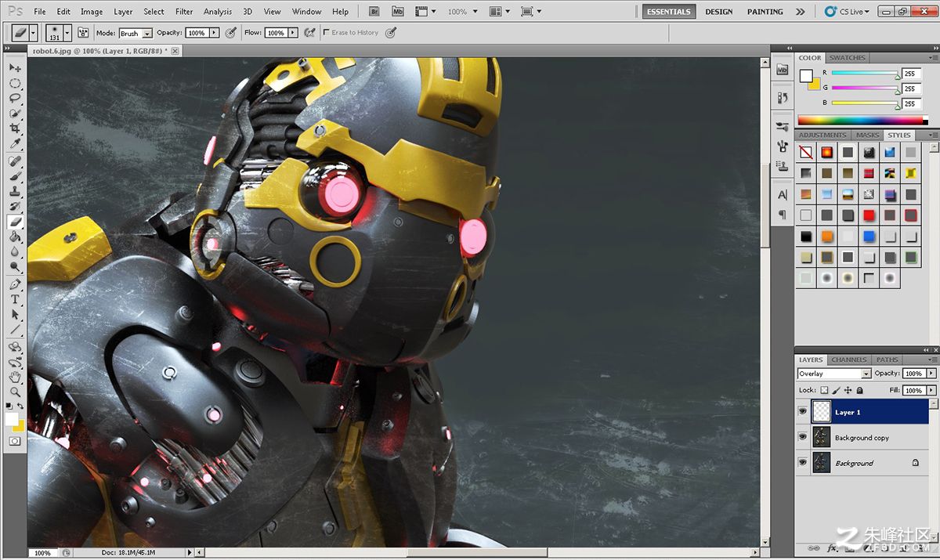Select the Move tool
The height and width of the screenshot is (560, 940).
point(15,68)
